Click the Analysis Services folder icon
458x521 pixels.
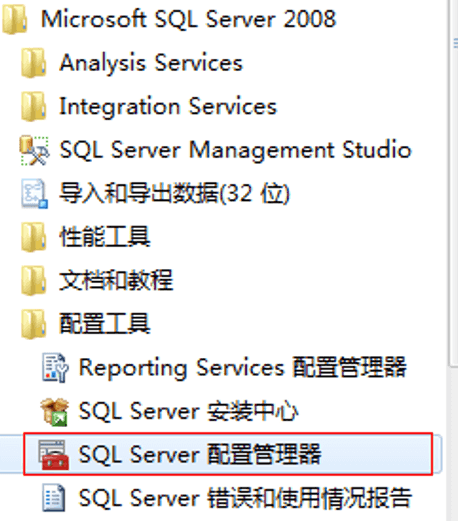[x=34, y=63]
